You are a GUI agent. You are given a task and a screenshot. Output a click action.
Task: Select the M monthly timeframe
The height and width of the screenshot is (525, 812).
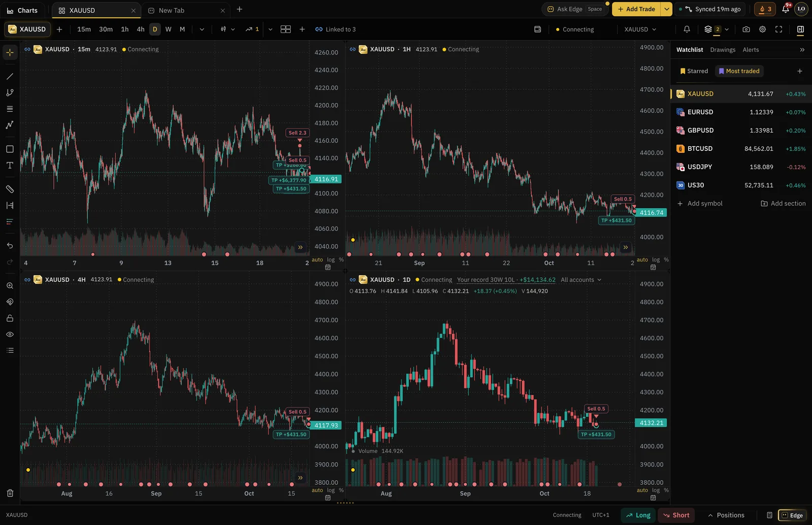pyautogui.click(x=182, y=29)
